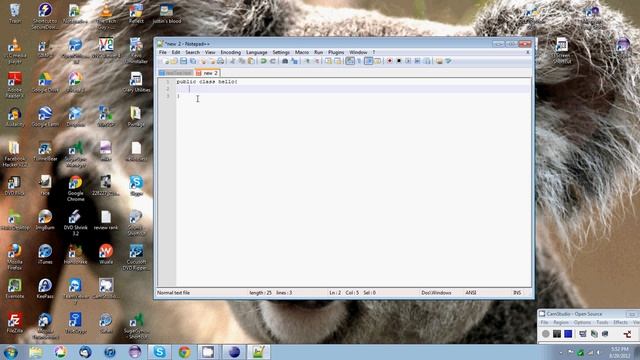Start macro recording with red dot icon

click(389, 61)
